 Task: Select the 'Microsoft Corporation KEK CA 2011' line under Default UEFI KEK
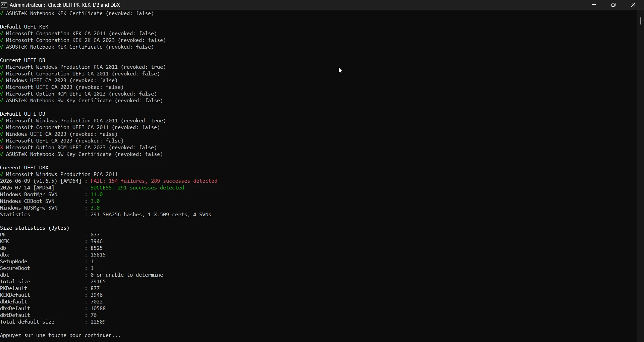(79, 34)
